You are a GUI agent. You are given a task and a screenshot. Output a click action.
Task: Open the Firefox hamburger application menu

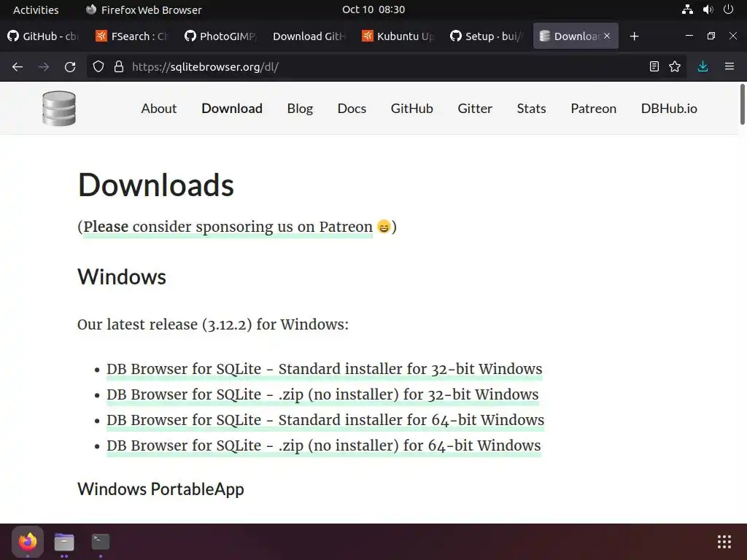point(729,66)
